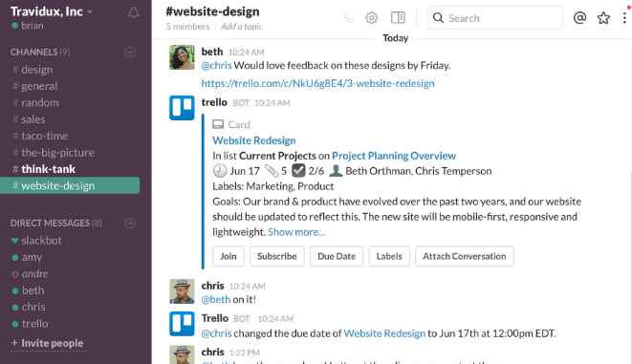
Task: Click slackbot heart status icon
Action: [15, 241]
